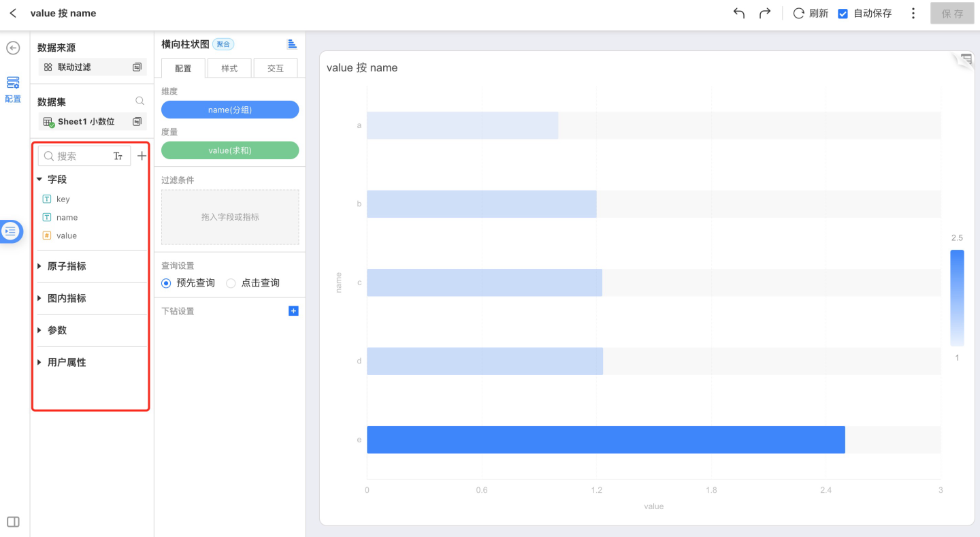
Task: Toggle the 自动保存 checkbox
Action: [843, 14]
